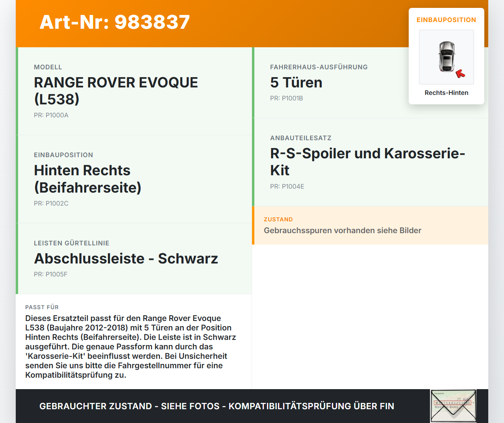Image resolution: width=504 pixels, height=423 pixels.
Task: Open the envelope icon with the Fahrgestellnummer document
Action: coord(453,406)
